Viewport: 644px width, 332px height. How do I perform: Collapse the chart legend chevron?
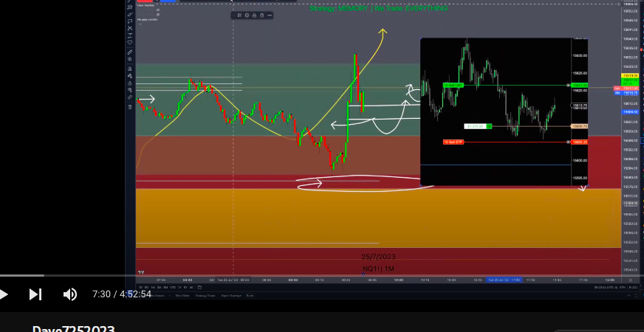140,24
